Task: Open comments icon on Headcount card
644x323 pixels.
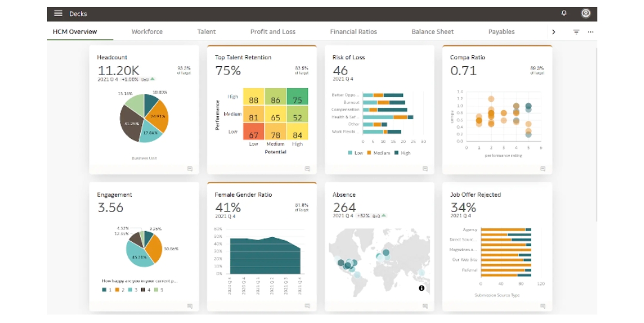Action: (x=190, y=169)
